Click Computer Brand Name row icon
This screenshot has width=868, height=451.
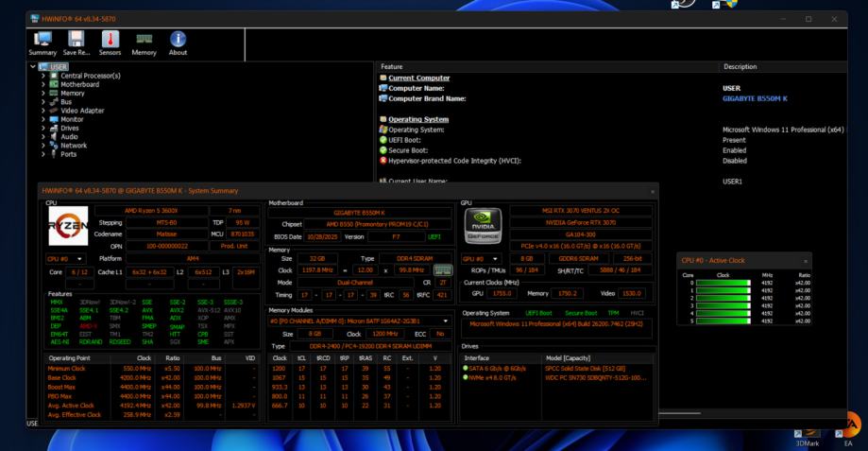coord(383,98)
